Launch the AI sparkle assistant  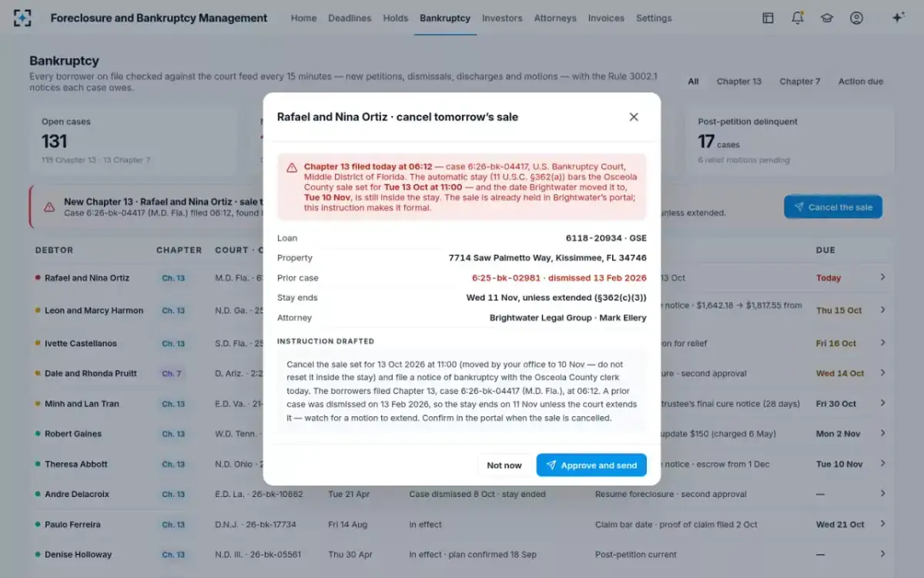coord(898,18)
